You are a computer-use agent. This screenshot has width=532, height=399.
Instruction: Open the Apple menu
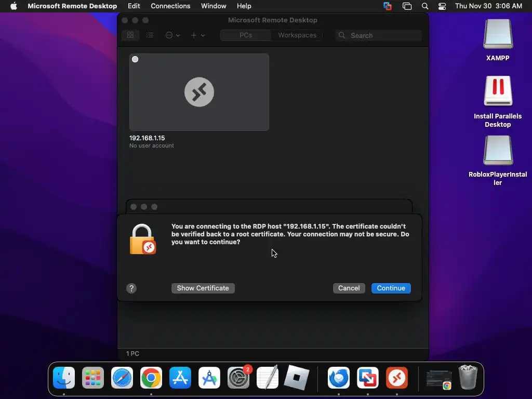(14, 6)
